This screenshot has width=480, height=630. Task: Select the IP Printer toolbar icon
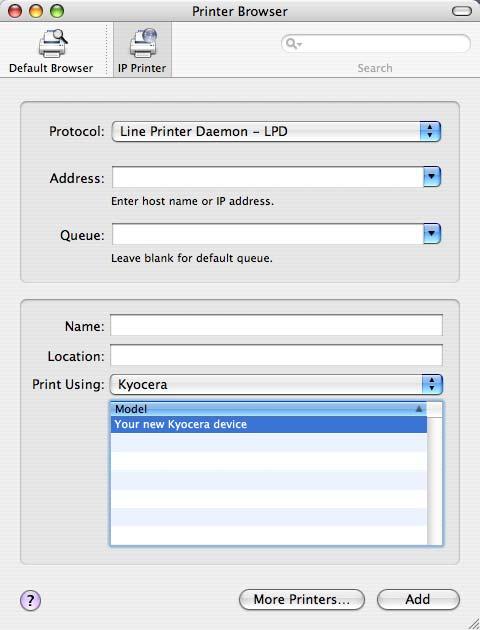click(143, 43)
